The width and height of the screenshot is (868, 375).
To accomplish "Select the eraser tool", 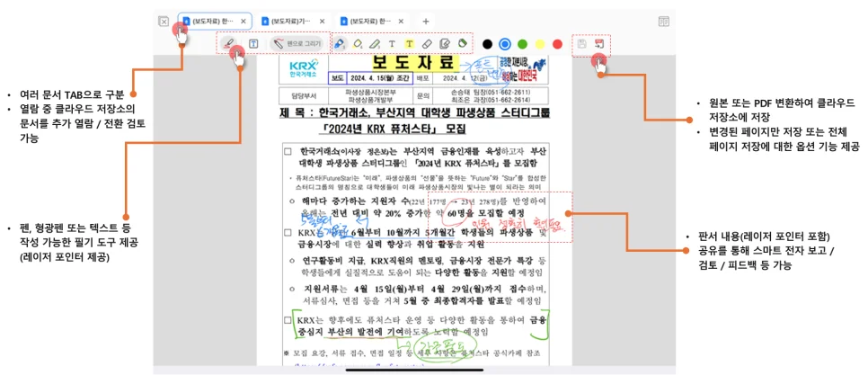I will [426, 43].
